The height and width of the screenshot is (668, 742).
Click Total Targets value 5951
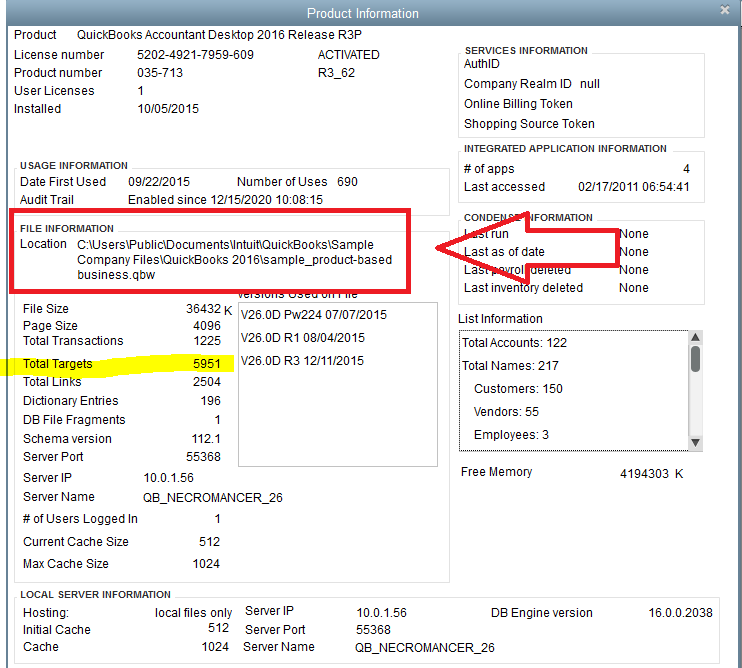coord(207,363)
